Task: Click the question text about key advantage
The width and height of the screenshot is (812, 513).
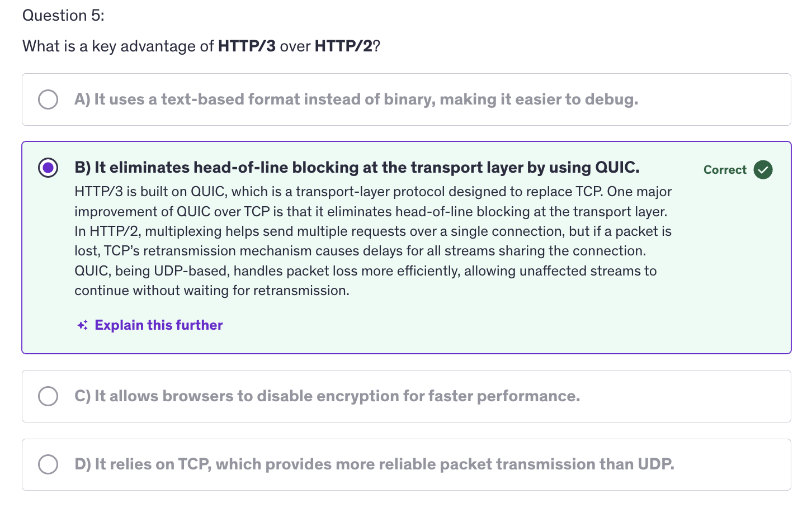Action: pos(201,46)
